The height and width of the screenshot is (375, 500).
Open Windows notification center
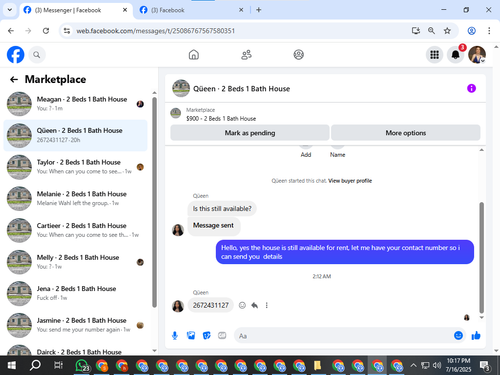tap(484, 366)
